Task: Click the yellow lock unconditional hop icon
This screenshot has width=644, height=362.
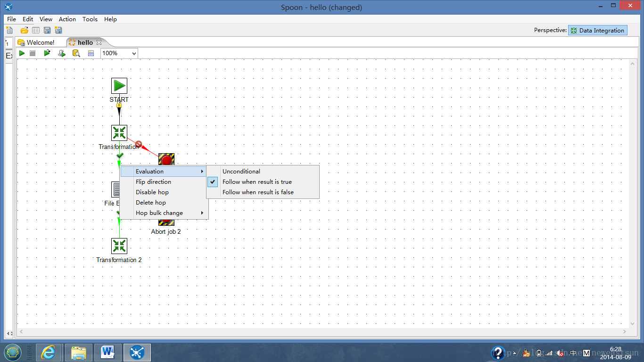Action: tap(119, 105)
